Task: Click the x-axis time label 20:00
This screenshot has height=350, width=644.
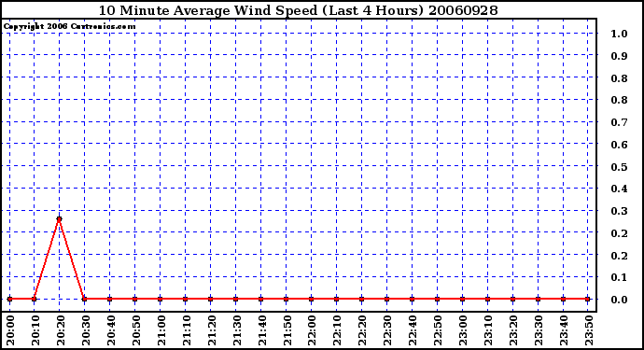Action: point(10,330)
